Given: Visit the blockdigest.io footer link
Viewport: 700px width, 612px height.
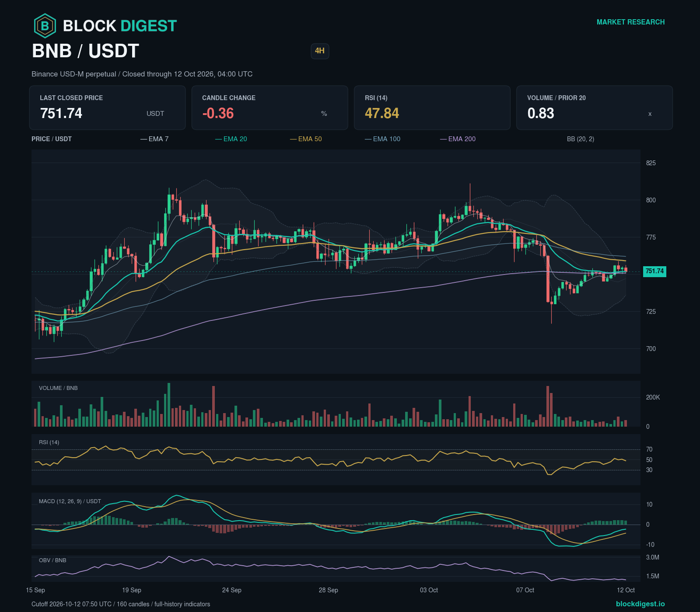Looking at the screenshot, I should click(x=640, y=604).
